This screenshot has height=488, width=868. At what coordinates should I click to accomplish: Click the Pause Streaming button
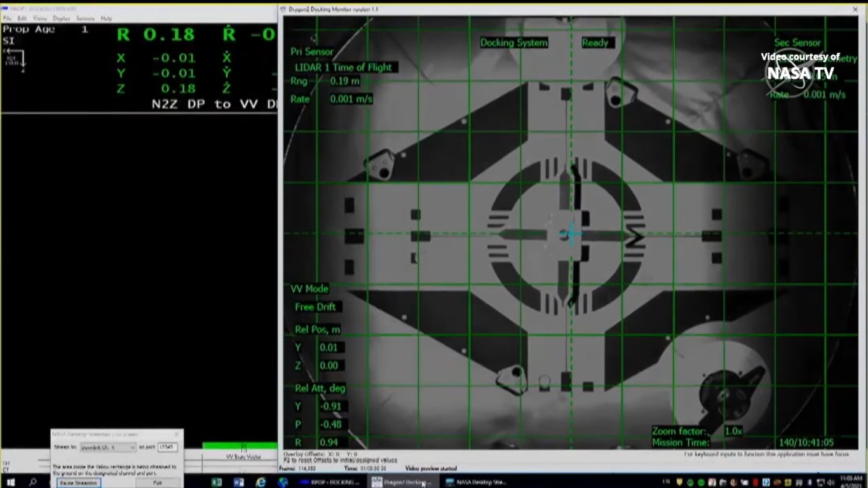tap(78, 483)
